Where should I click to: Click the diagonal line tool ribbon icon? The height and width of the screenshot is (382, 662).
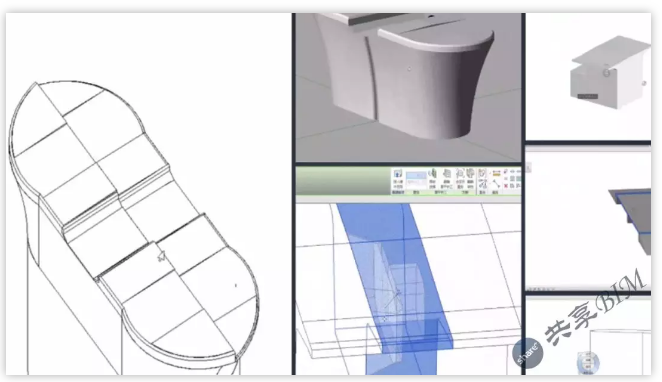(496, 184)
